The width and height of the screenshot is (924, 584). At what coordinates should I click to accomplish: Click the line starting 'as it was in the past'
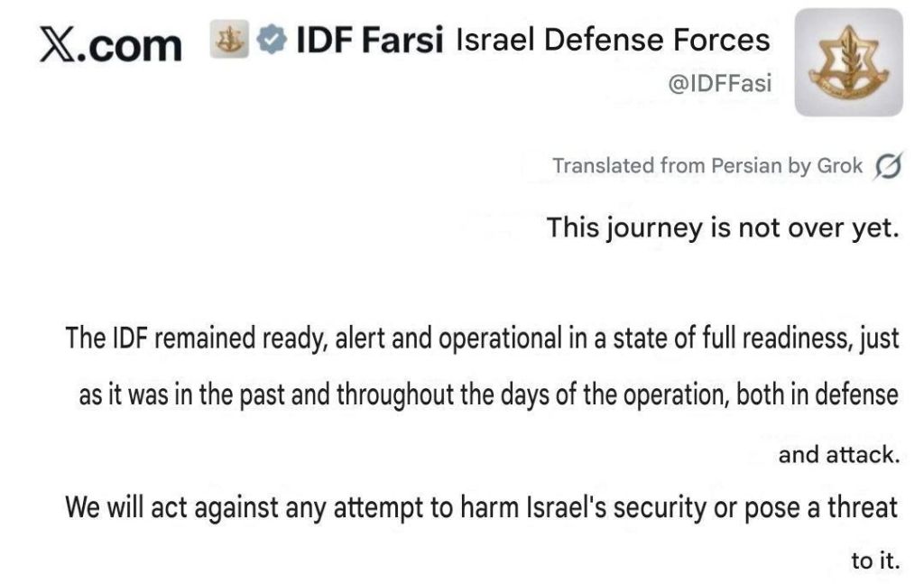tap(488, 397)
